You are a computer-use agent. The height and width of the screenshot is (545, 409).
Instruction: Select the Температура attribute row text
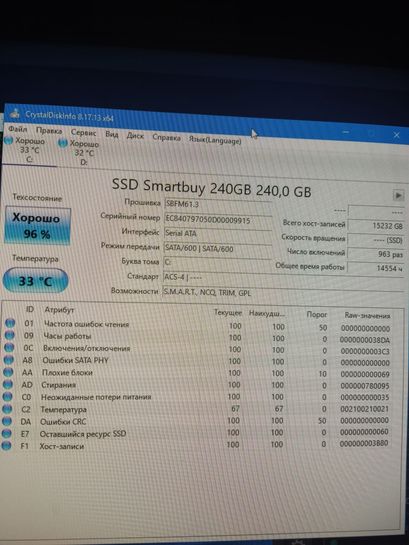63,409
